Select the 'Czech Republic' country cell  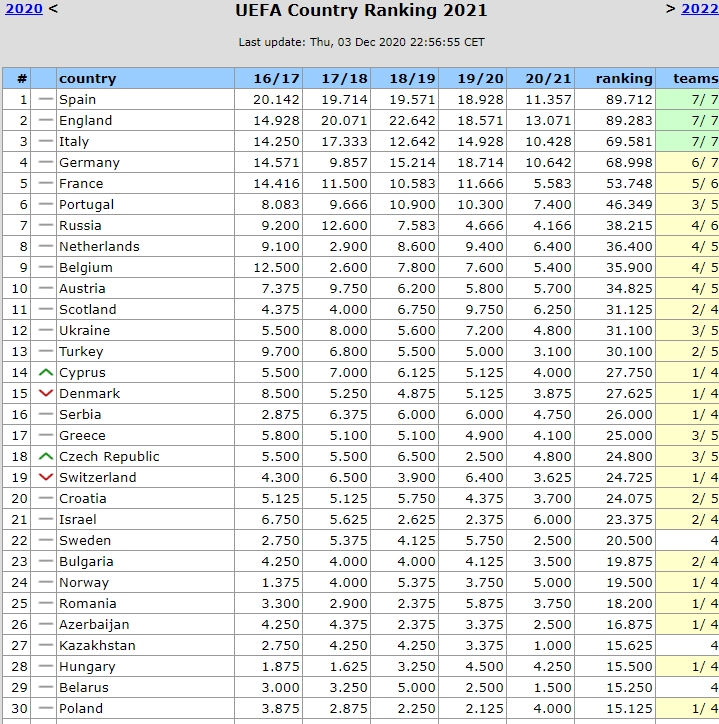(145, 457)
